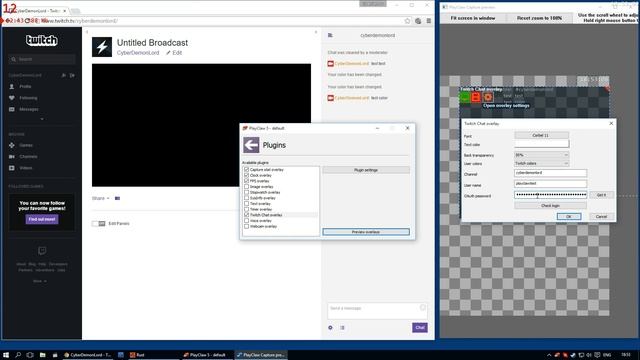
Task: Show hidden system tray icons
Action: pos(549,355)
